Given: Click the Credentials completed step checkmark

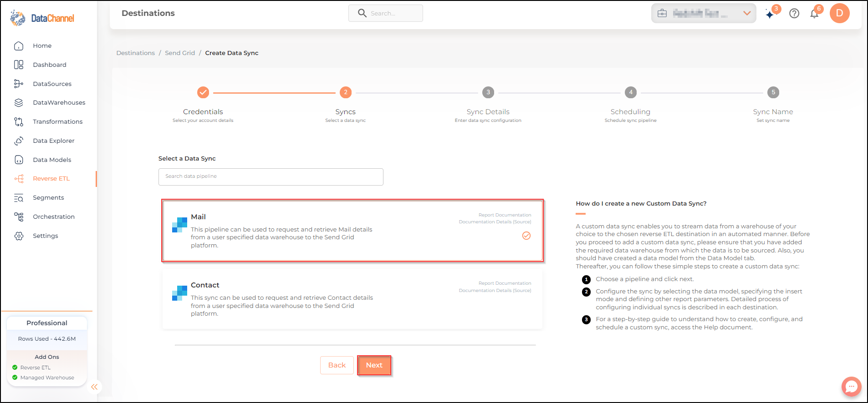Looking at the screenshot, I should point(203,92).
